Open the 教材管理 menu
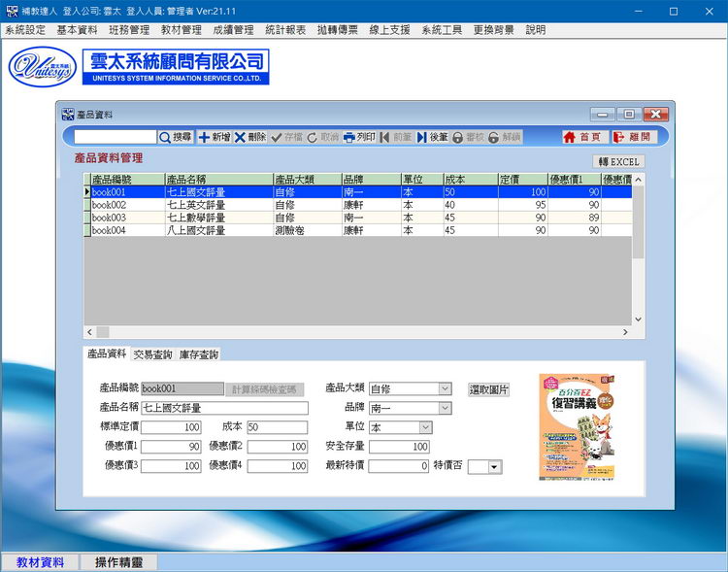The height and width of the screenshot is (572, 728). point(181,30)
